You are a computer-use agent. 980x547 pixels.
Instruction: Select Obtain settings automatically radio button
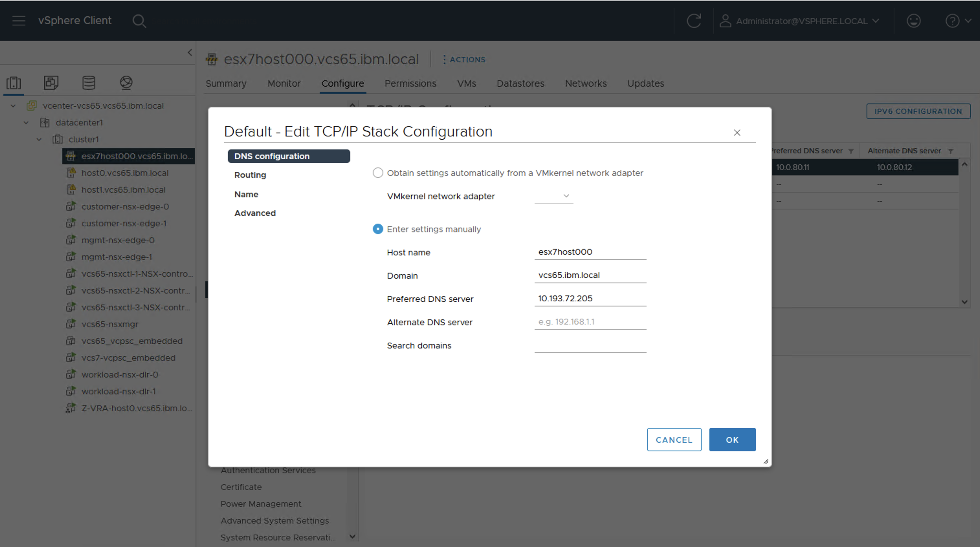pos(377,173)
